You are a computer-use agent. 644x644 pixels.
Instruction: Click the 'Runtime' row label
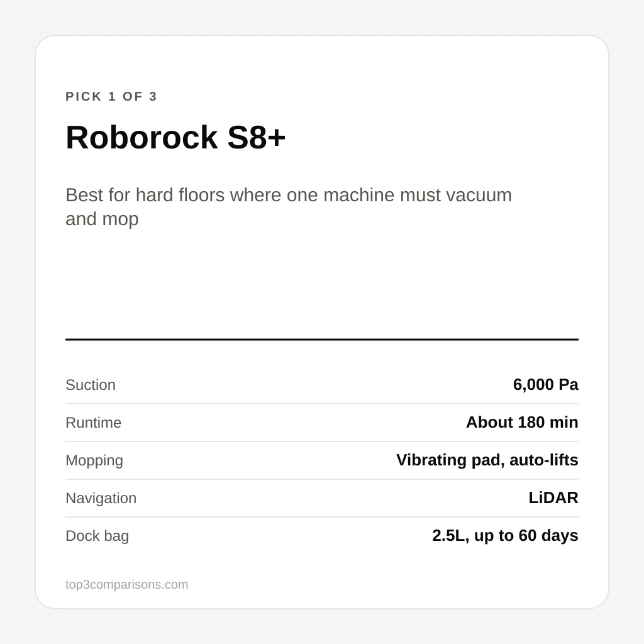(x=93, y=423)
